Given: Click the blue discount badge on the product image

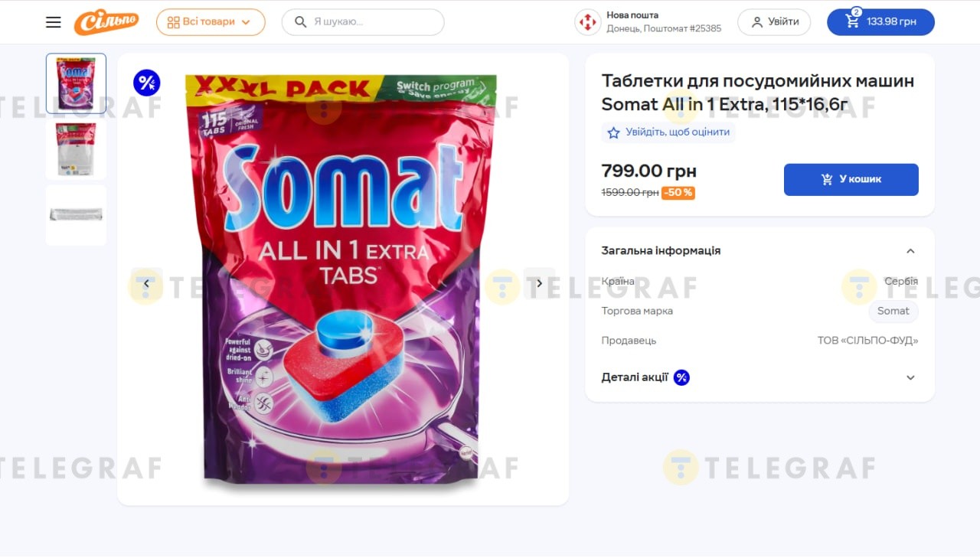Looking at the screenshot, I should coord(146,83).
